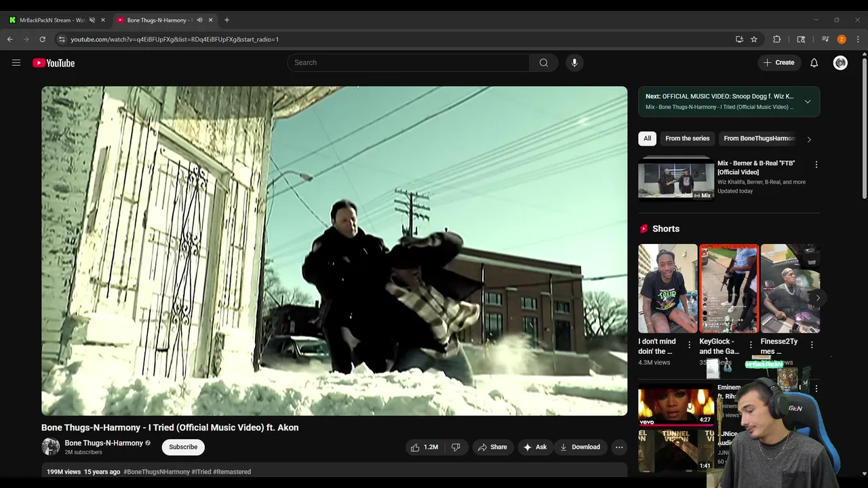Open the Finesse2Tymes short thumbnail
The image size is (868, 488).
(x=790, y=288)
